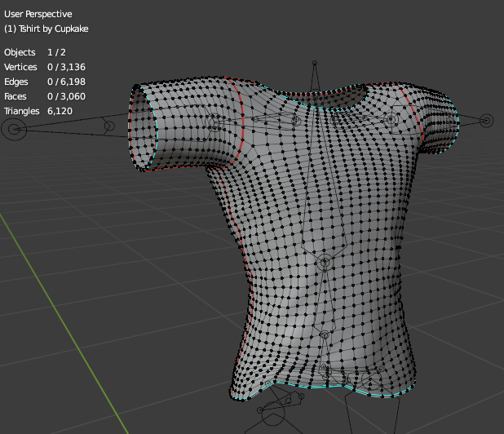Image resolution: width=504 pixels, height=434 pixels.
Task: Select the lower spine bone joint circle
Action: (324, 334)
